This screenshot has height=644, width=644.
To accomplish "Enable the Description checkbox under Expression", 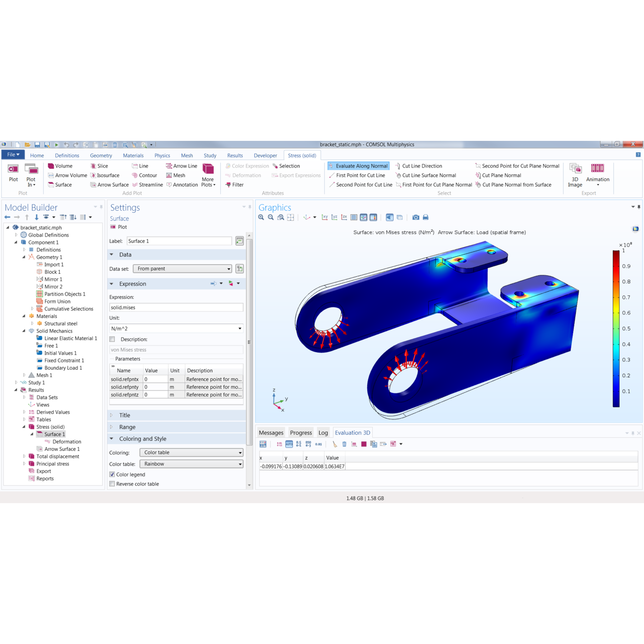I will pyautogui.click(x=112, y=339).
